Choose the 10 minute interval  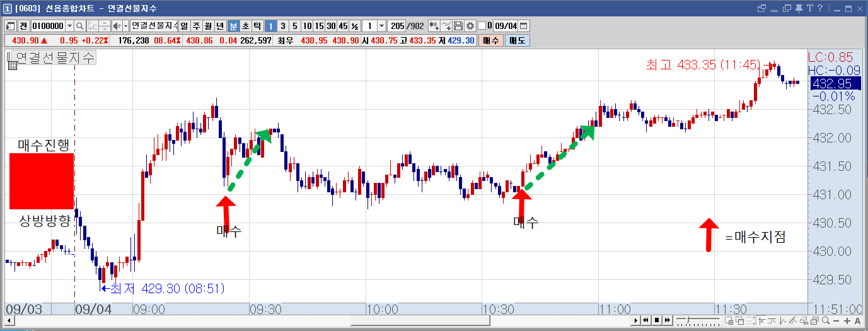point(307,26)
